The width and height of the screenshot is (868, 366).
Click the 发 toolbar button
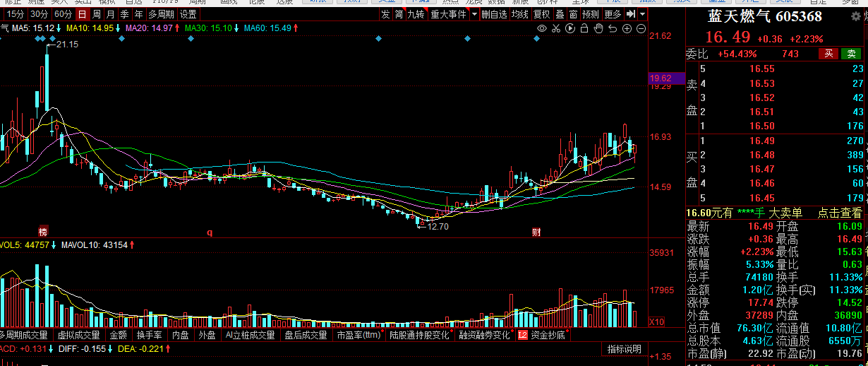click(x=385, y=14)
